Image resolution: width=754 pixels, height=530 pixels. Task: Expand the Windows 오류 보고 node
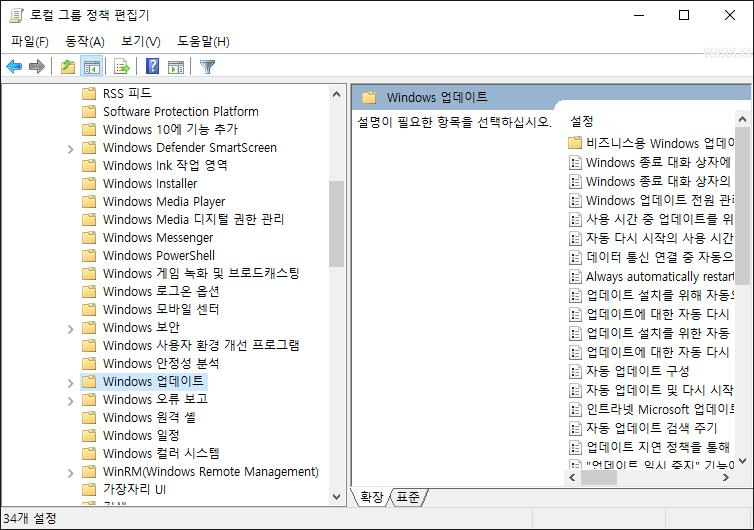(71, 401)
